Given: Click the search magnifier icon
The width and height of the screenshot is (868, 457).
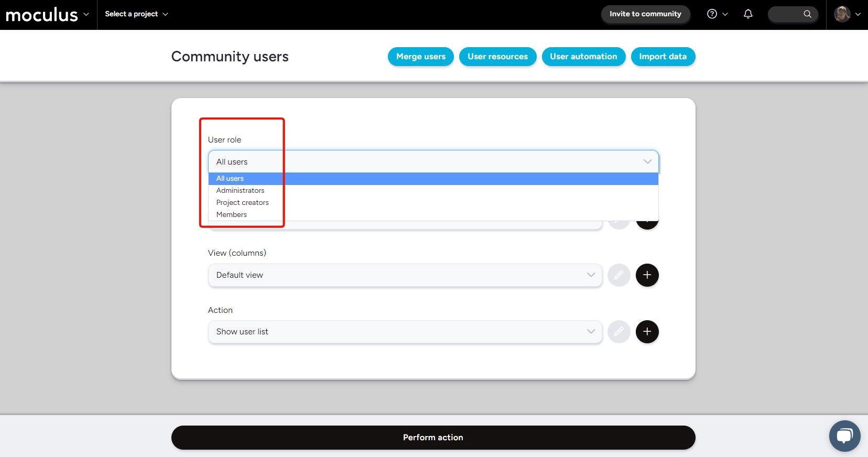Looking at the screenshot, I should tap(807, 14).
